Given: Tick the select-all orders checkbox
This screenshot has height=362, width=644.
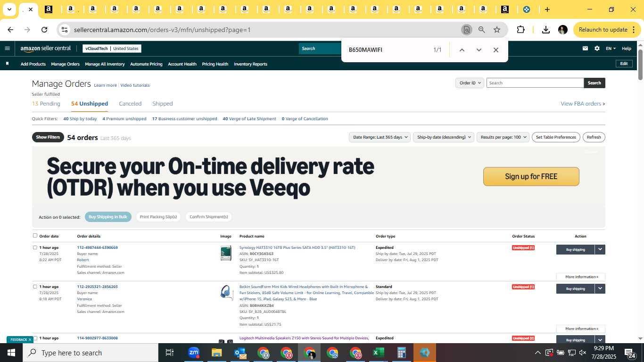Looking at the screenshot, I should 35,236.
